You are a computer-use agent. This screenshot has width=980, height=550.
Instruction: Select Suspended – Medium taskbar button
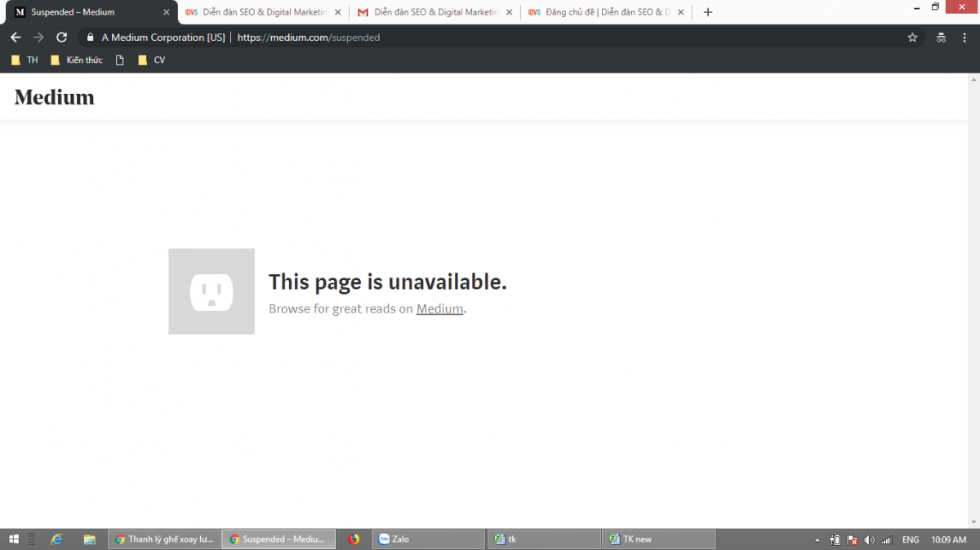[x=278, y=539]
